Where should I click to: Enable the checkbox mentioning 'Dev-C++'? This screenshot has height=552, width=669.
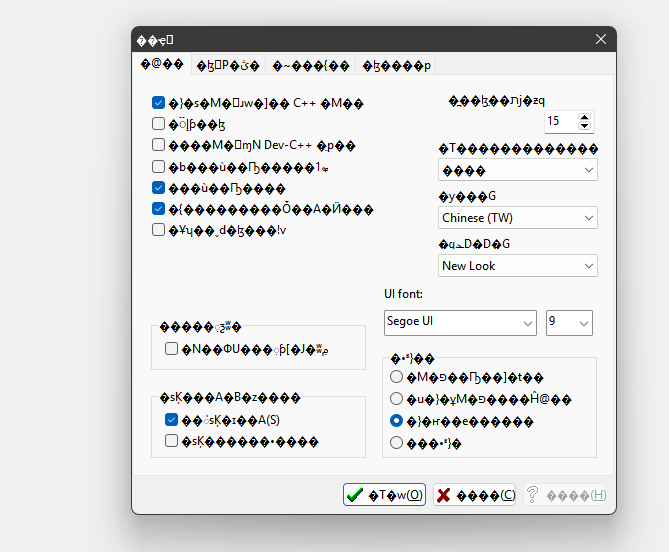coord(158,145)
